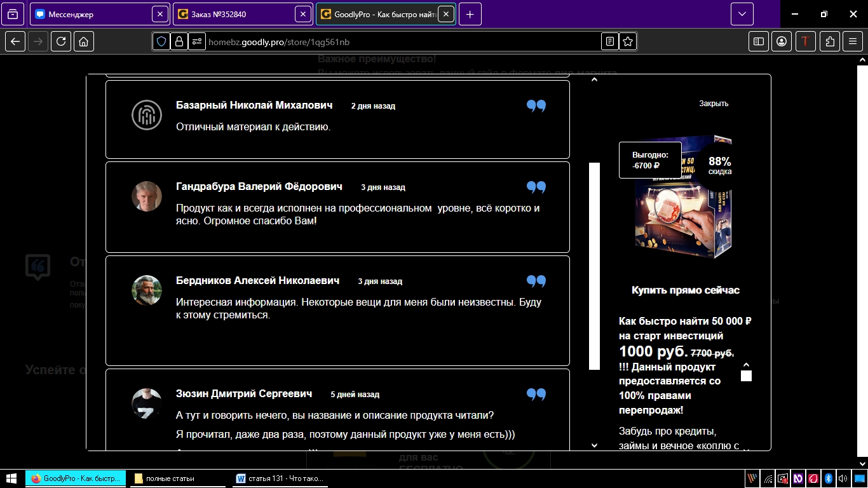Image resolution: width=868 pixels, height=488 pixels.
Task: Click the Выгодно: -6700 ₽ label
Action: [x=650, y=160]
